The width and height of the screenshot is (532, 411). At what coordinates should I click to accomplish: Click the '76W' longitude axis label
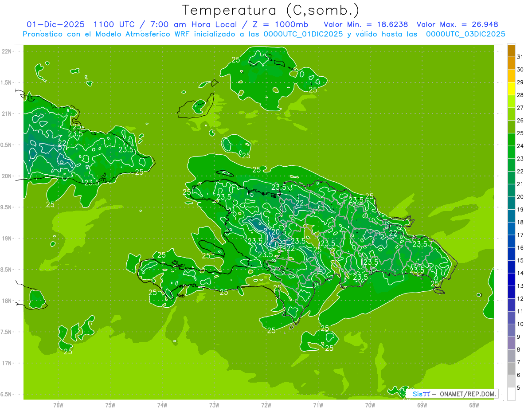58,405
